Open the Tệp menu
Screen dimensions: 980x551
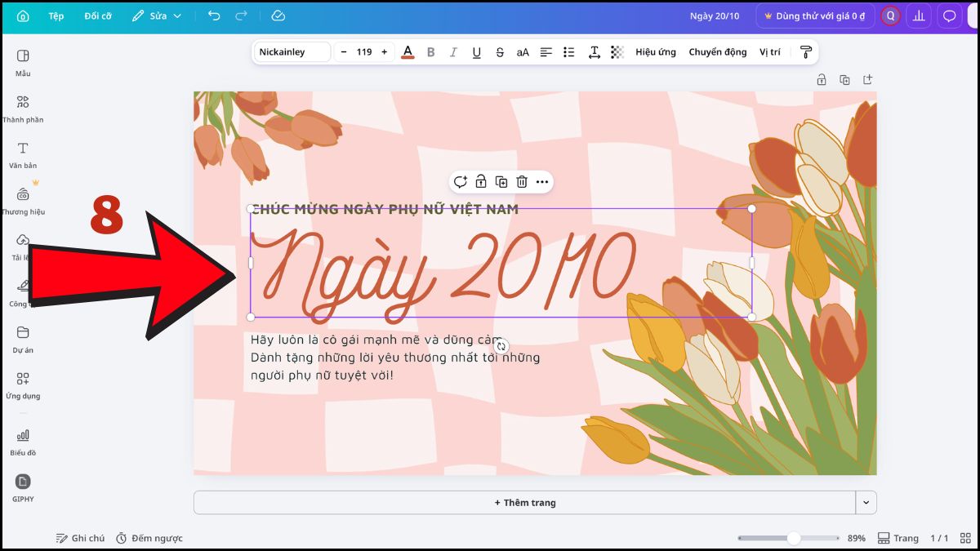(56, 16)
